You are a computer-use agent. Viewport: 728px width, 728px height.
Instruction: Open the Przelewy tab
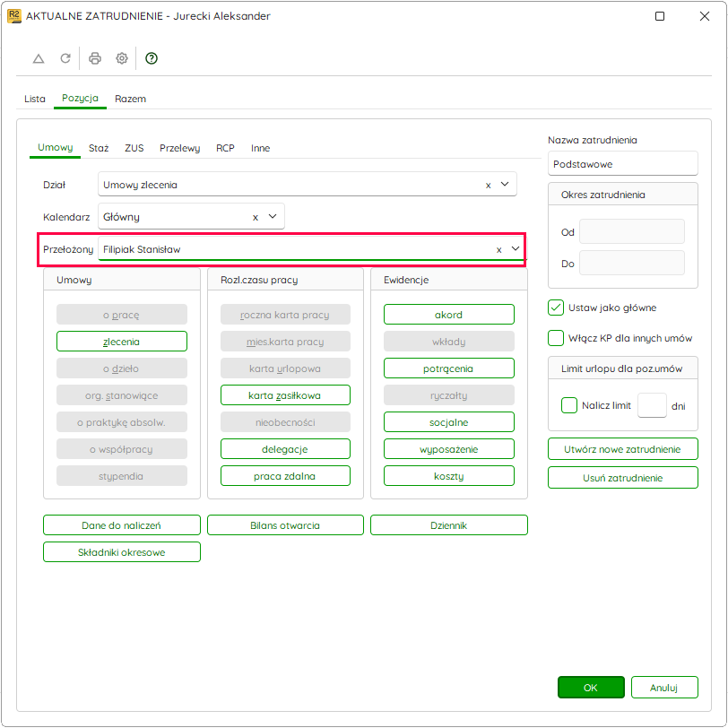coord(179,148)
